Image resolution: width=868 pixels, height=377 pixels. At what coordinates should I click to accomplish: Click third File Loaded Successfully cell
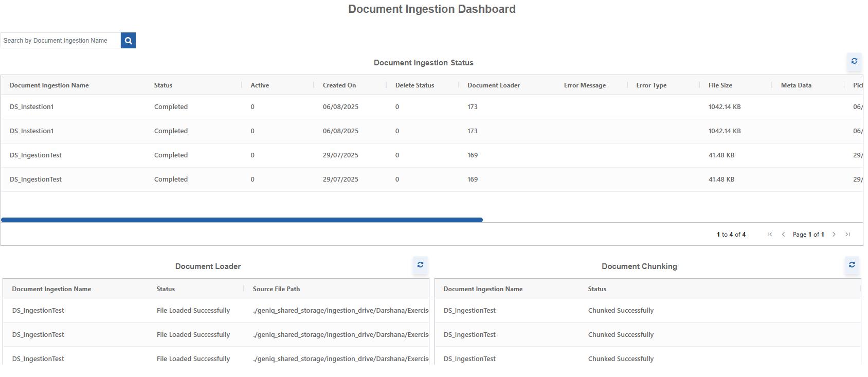tap(193, 359)
